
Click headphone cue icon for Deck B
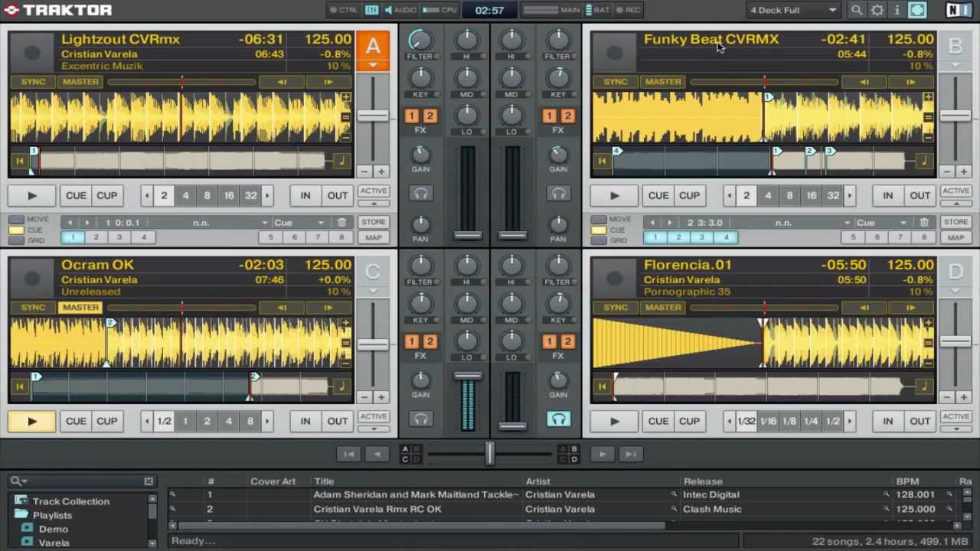click(x=558, y=194)
